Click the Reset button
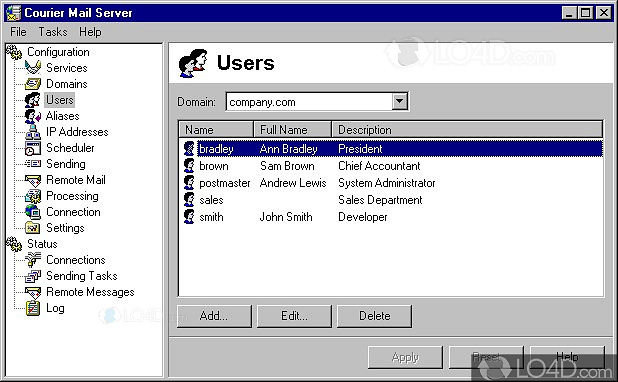 pyautogui.click(x=486, y=357)
